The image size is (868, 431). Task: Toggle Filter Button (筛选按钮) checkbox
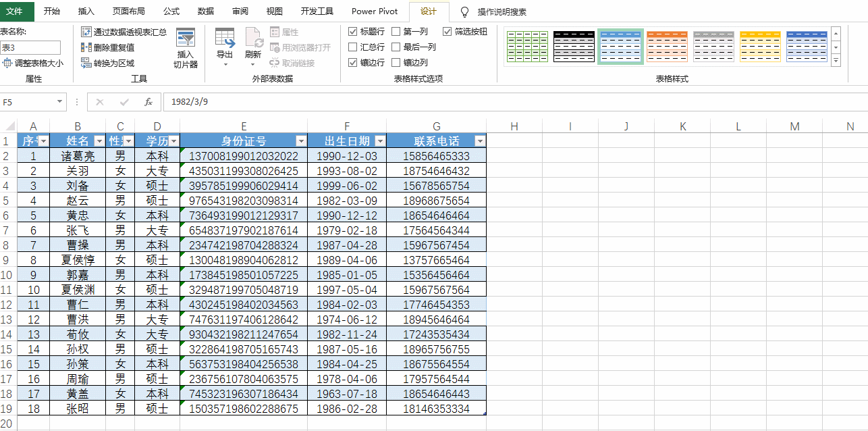click(x=447, y=32)
